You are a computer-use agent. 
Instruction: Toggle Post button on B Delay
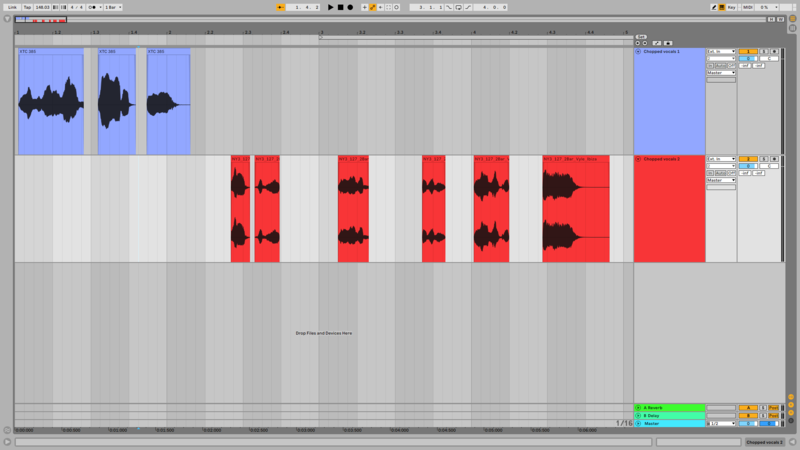[x=773, y=415]
